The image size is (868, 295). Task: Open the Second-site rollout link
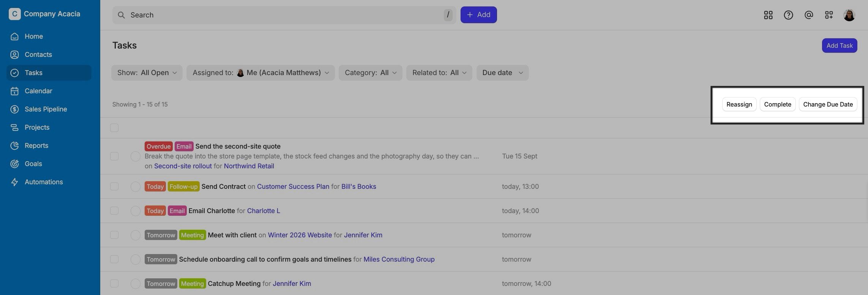coord(183,166)
